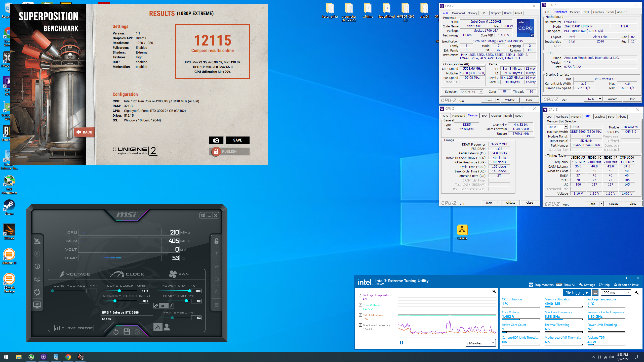Open the Steam desktop shortcut
This screenshot has width=644, height=362.
point(9,207)
